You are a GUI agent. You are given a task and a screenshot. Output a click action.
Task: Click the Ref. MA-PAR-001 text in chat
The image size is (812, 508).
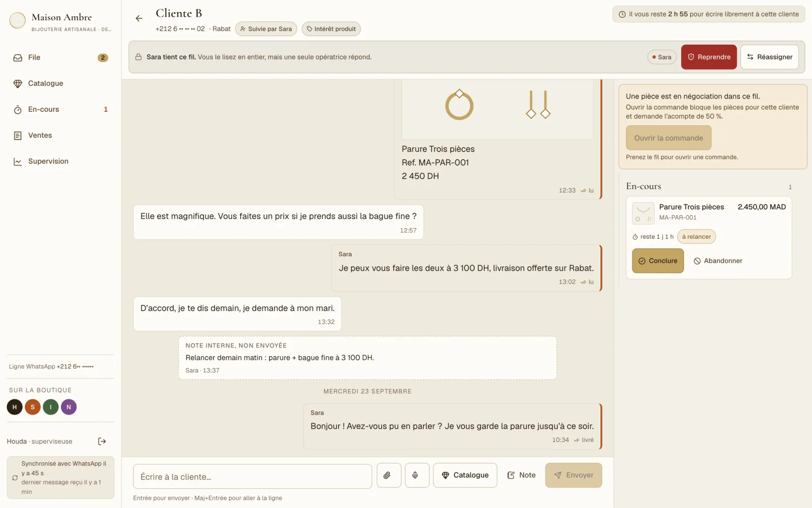point(435,163)
